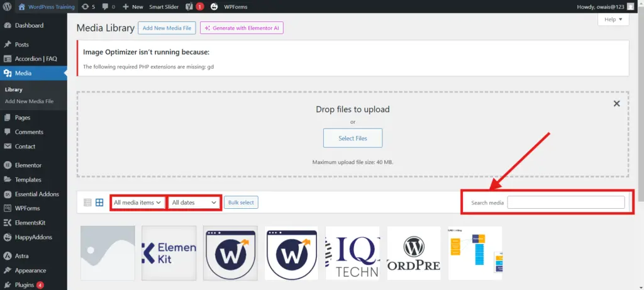Select the flowchart diagram thumbnail
Screen dimensions: 644x290
coord(475,253)
